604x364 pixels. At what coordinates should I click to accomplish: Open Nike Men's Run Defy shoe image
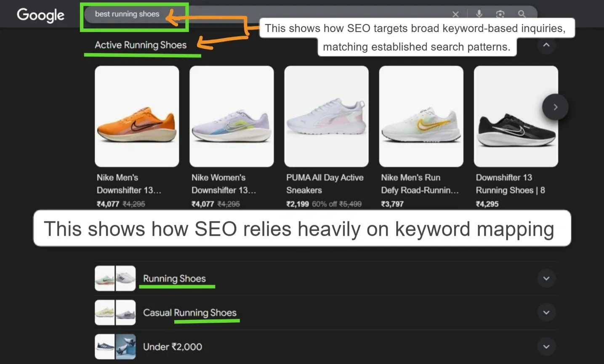pos(421,116)
